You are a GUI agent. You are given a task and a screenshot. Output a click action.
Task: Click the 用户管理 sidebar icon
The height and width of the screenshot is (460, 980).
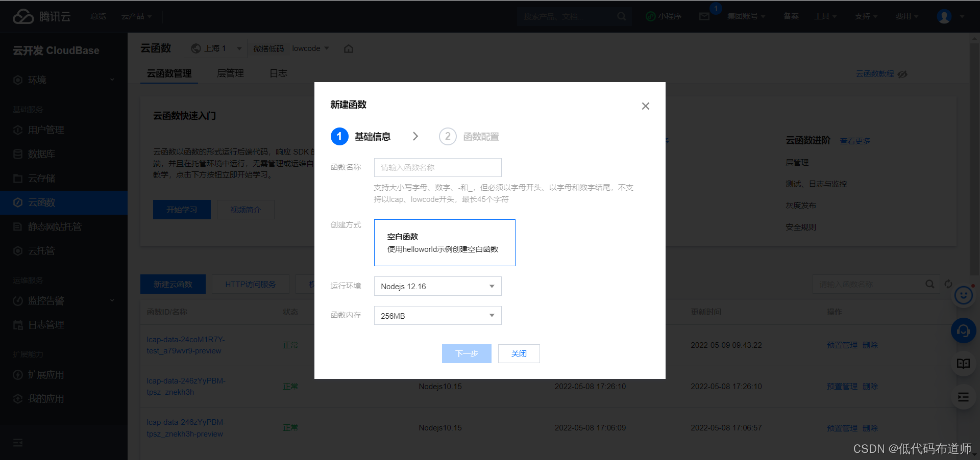coord(18,130)
